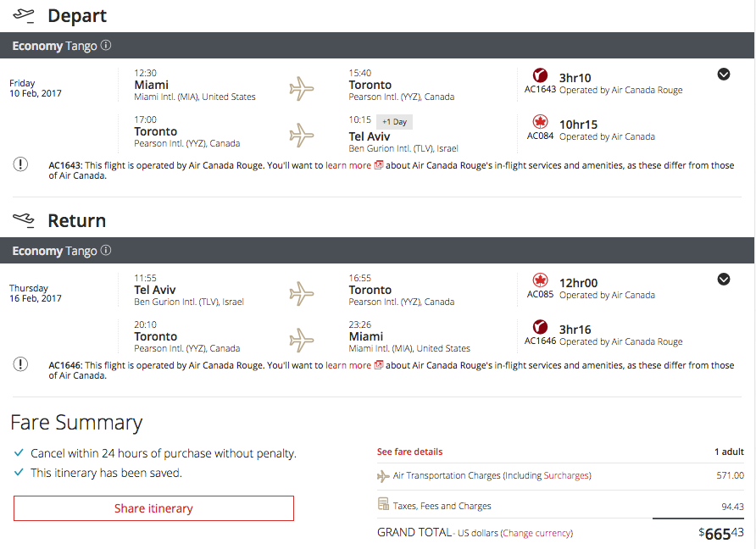Click the Air Canada Rouge logo for AC1643
This screenshot has height=549, width=756.
click(x=540, y=75)
